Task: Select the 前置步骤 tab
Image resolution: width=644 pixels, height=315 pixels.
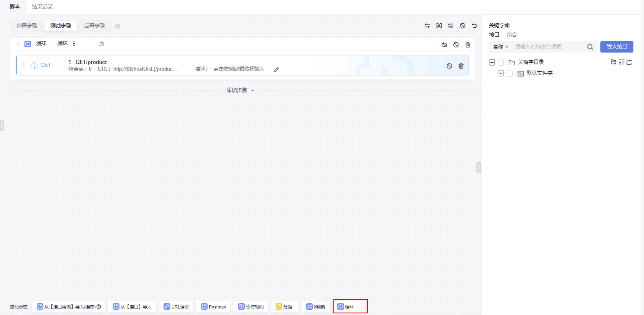Action: [x=27, y=26]
